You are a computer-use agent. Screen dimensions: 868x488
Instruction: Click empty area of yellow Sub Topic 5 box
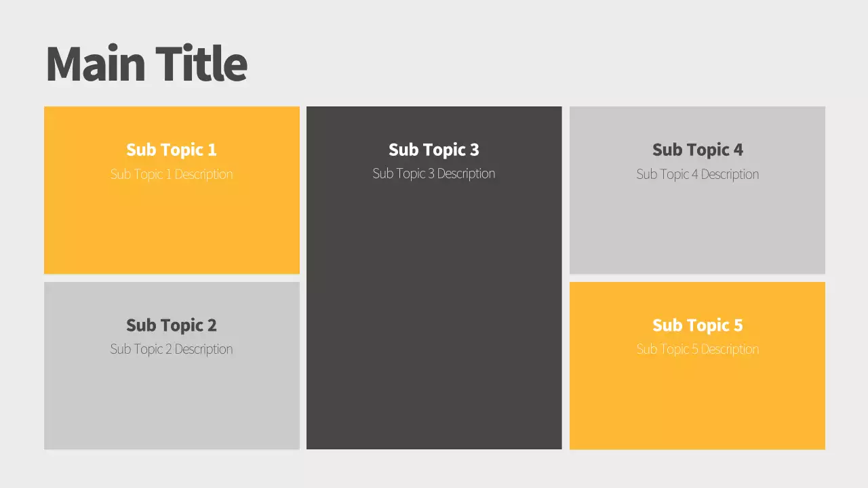(697, 407)
